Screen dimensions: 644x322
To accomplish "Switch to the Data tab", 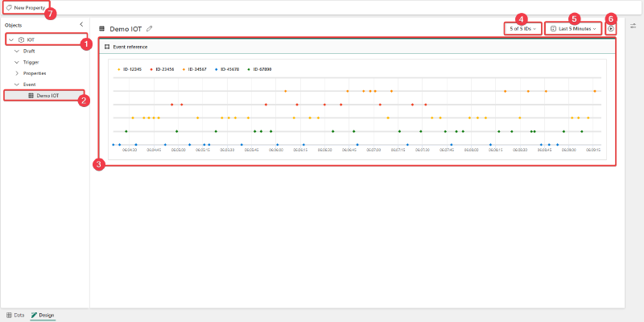I will coord(15,316).
